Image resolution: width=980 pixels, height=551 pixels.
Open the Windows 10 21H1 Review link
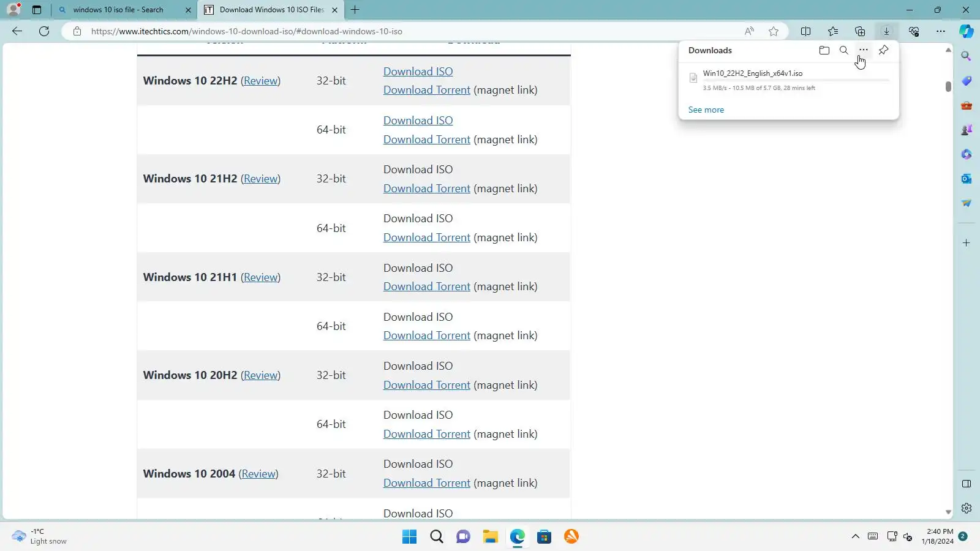[261, 277]
